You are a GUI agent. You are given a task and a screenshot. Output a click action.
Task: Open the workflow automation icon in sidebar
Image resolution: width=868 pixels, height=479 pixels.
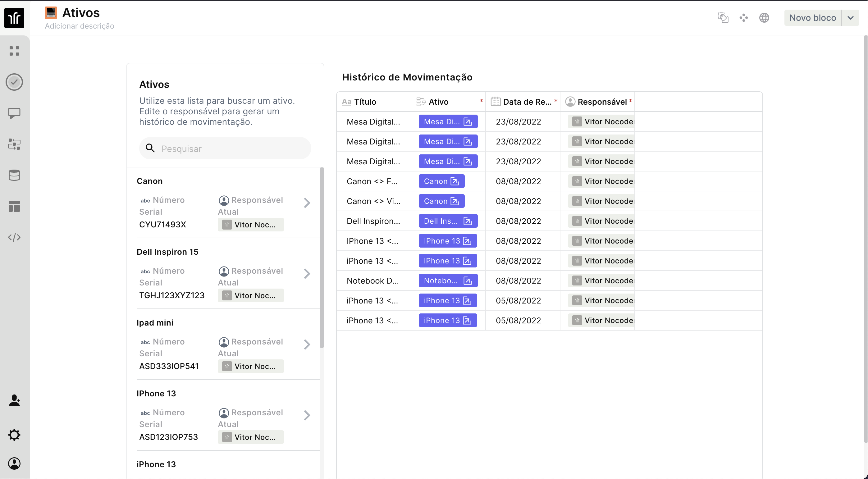tap(14, 144)
